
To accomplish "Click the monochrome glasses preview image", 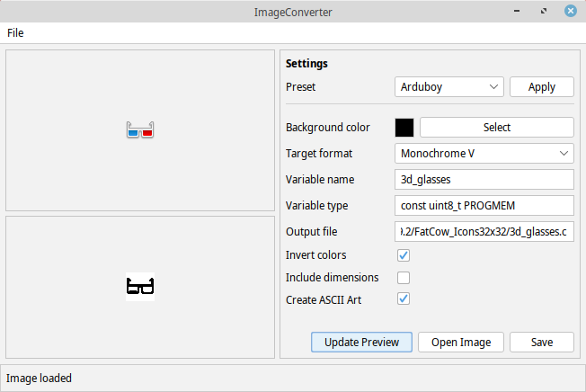I will [x=140, y=287].
